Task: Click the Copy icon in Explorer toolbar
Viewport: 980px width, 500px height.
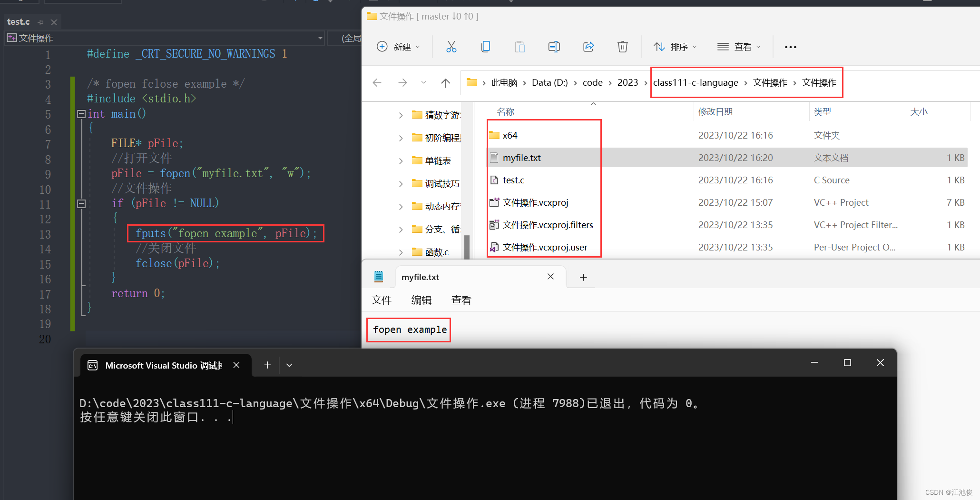Action: pos(486,47)
